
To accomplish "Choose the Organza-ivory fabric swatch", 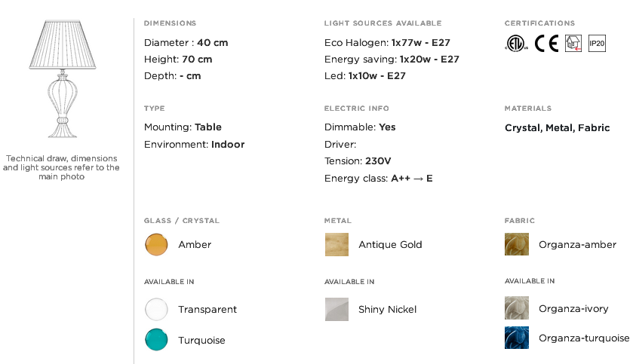I will pyautogui.click(x=517, y=308).
